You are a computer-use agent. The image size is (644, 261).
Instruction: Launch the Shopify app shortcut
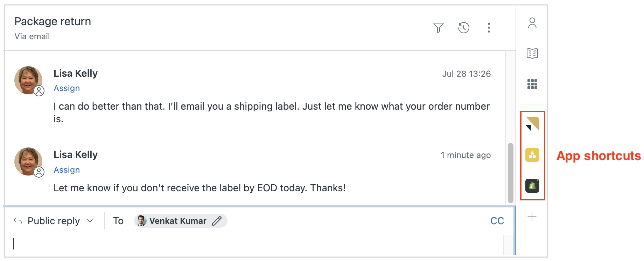point(532,186)
